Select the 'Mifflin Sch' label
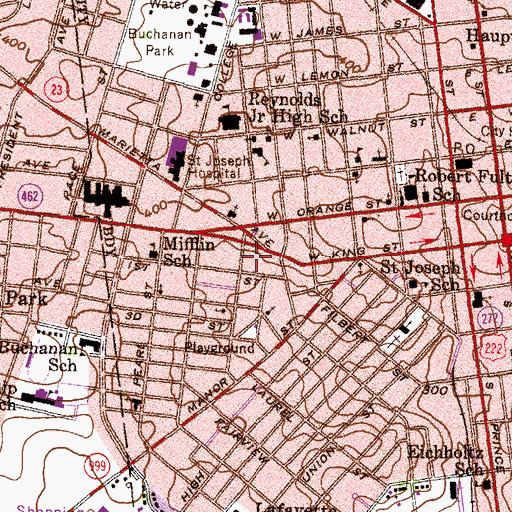Screen dimensions: 512x512 point(189,253)
